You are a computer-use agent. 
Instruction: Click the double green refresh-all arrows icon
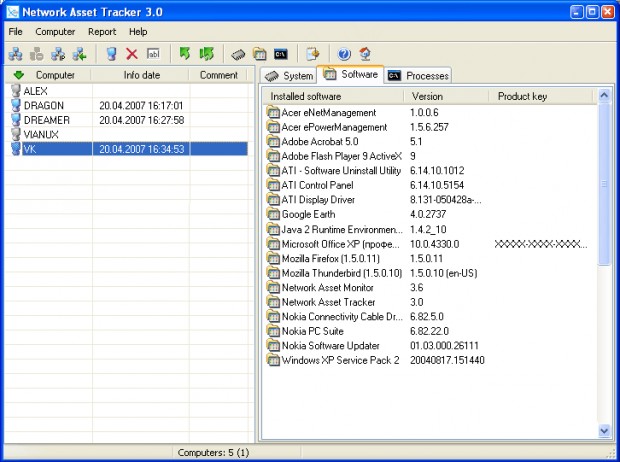(206, 53)
